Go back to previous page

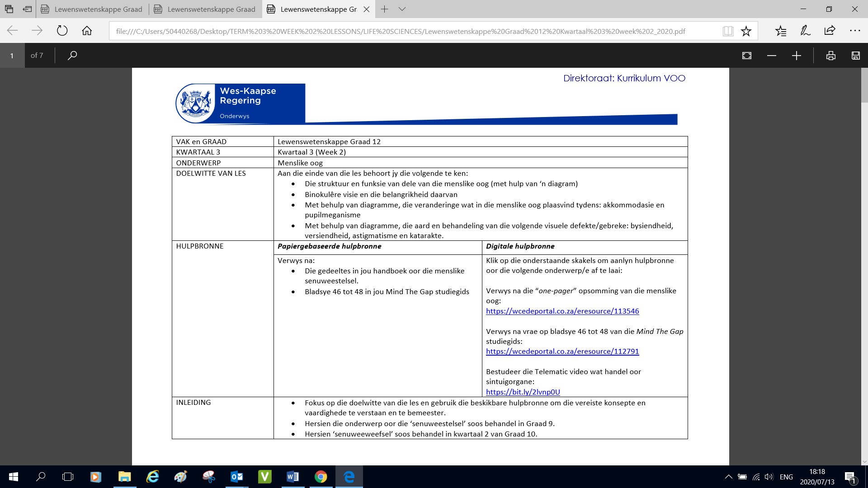pyautogui.click(x=13, y=31)
